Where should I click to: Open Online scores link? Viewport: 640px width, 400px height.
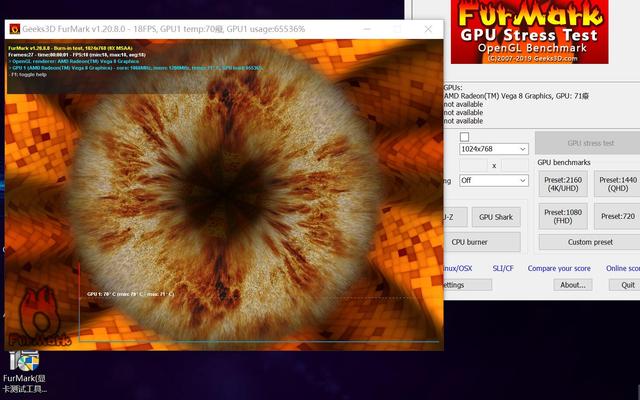pos(623,268)
